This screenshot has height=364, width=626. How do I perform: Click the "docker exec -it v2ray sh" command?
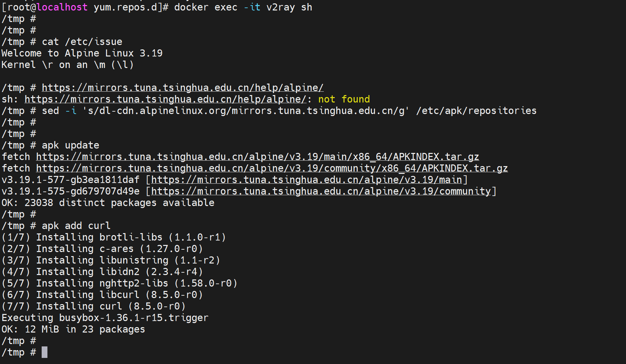pos(243,7)
